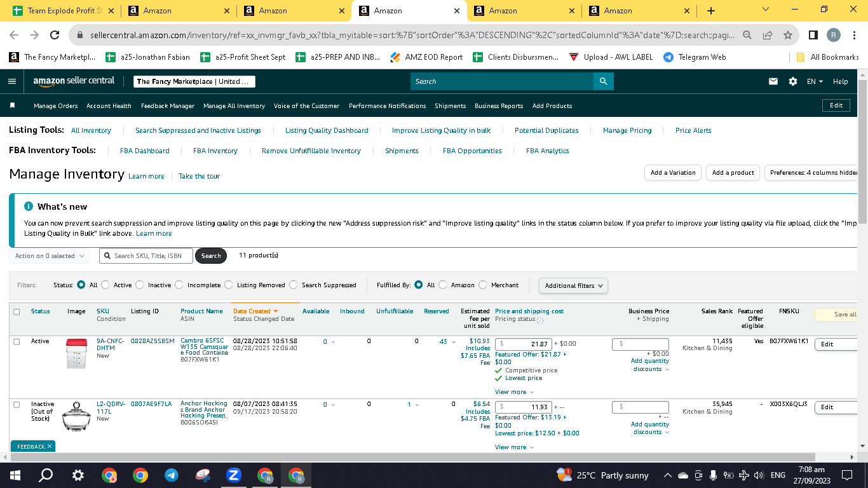Switch to Team Explode Profit browser tab

click(63, 11)
